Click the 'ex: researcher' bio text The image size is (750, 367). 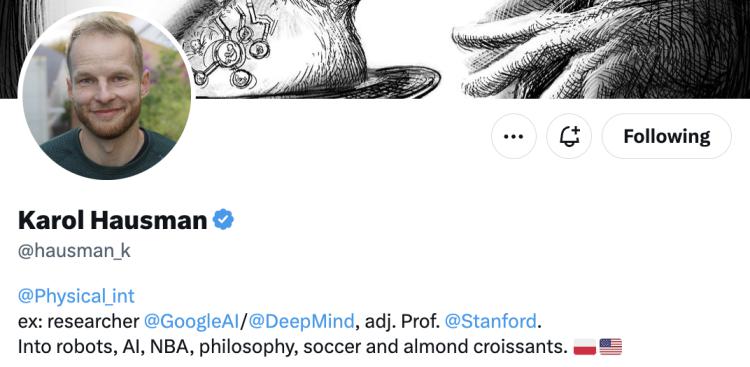pos(78,321)
